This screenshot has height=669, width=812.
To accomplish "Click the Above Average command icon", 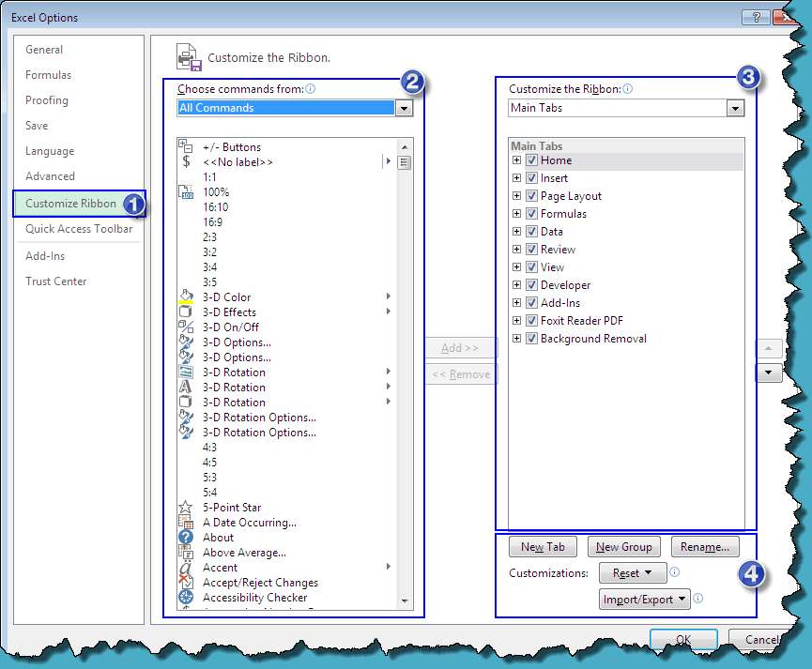I will click(185, 552).
